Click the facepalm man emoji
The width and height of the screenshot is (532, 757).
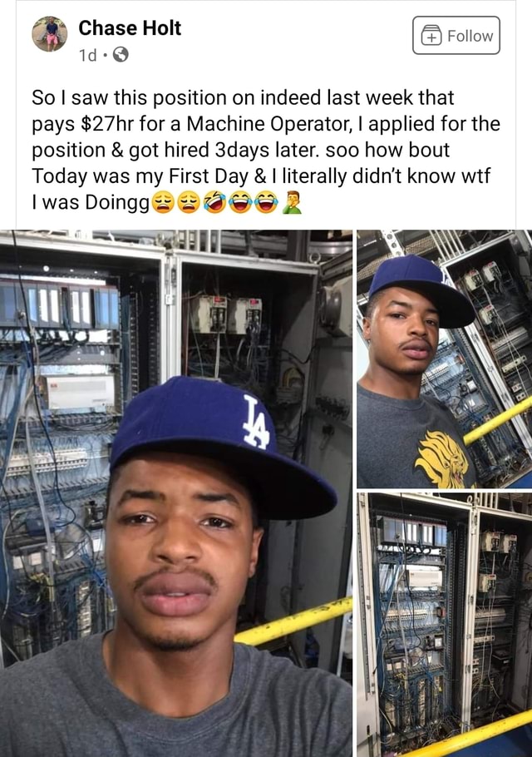[291, 202]
